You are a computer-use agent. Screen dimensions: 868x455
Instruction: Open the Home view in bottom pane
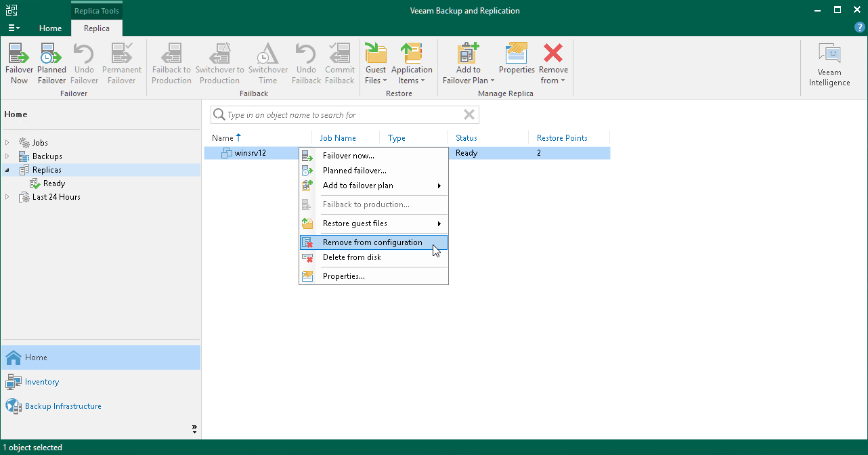pyautogui.click(x=101, y=357)
